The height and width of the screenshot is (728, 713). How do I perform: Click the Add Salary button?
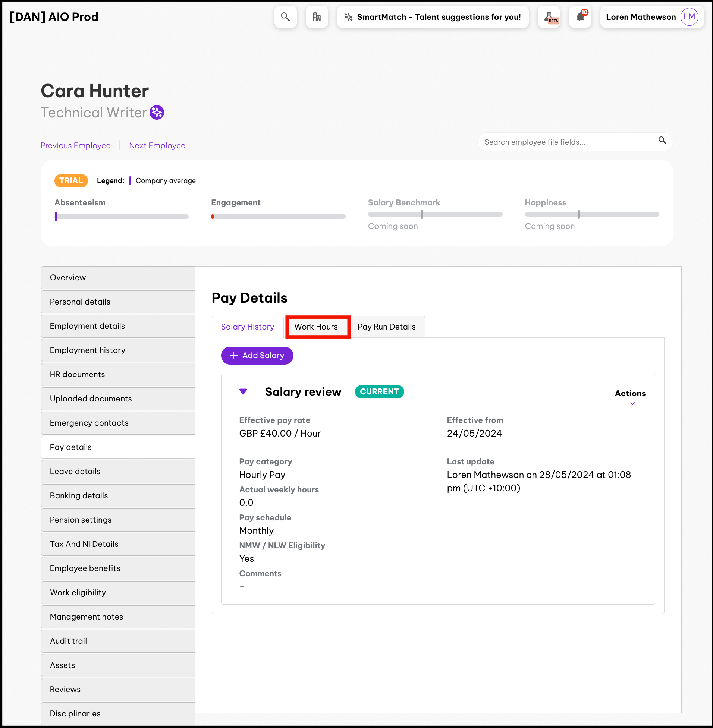tap(257, 356)
